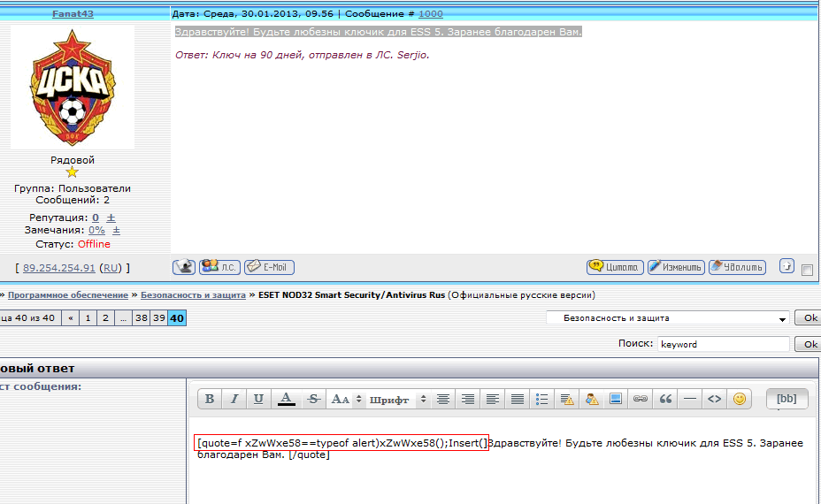Viewport: 821px width, 504px height.
Task: Open page ellipsis … selector
Action: tap(124, 317)
